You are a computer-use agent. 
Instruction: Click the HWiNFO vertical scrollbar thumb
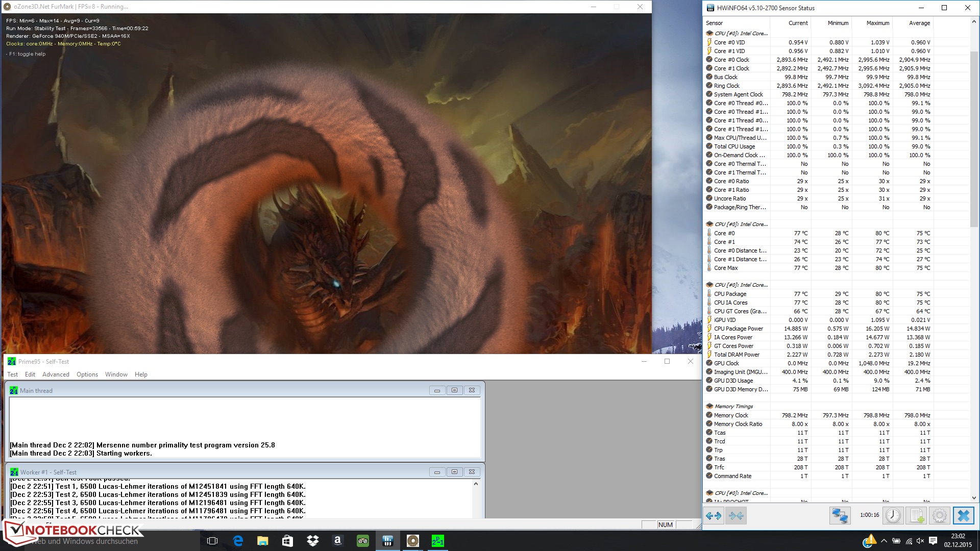(x=974, y=139)
